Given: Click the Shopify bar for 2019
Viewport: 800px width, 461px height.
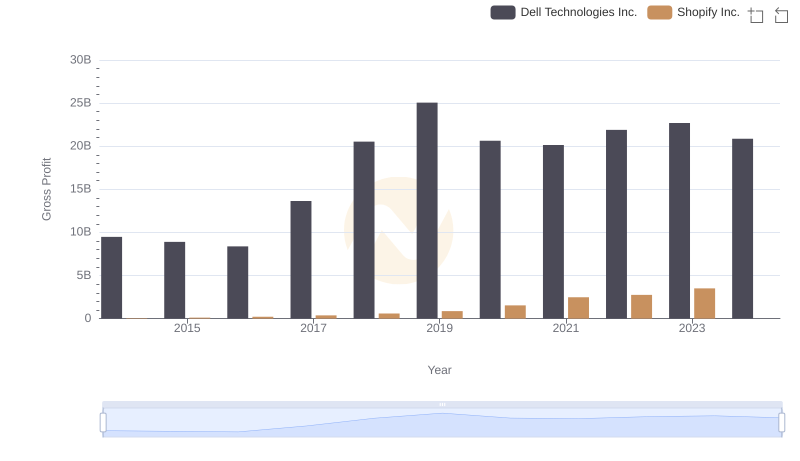Looking at the screenshot, I should [452, 315].
